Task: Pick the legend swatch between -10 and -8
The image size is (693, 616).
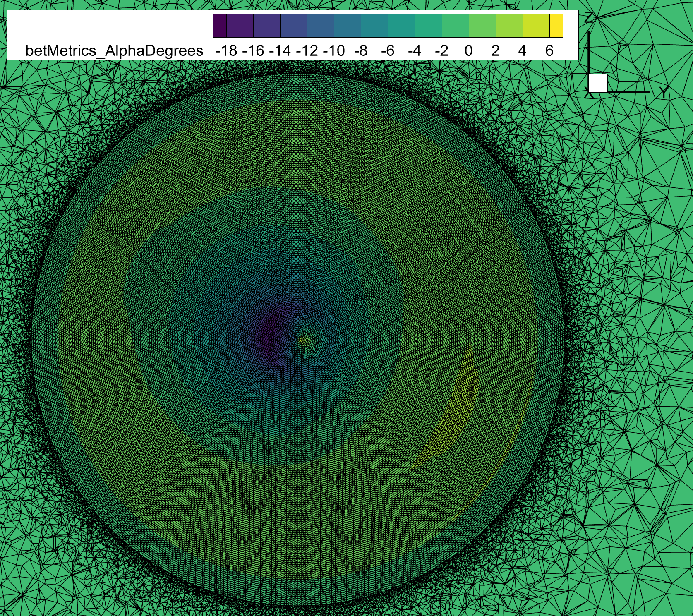Action: click(348, 26)
